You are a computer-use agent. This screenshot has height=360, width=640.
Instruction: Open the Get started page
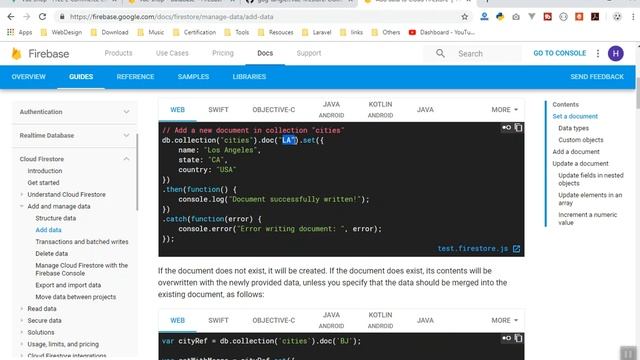[43, 183]
